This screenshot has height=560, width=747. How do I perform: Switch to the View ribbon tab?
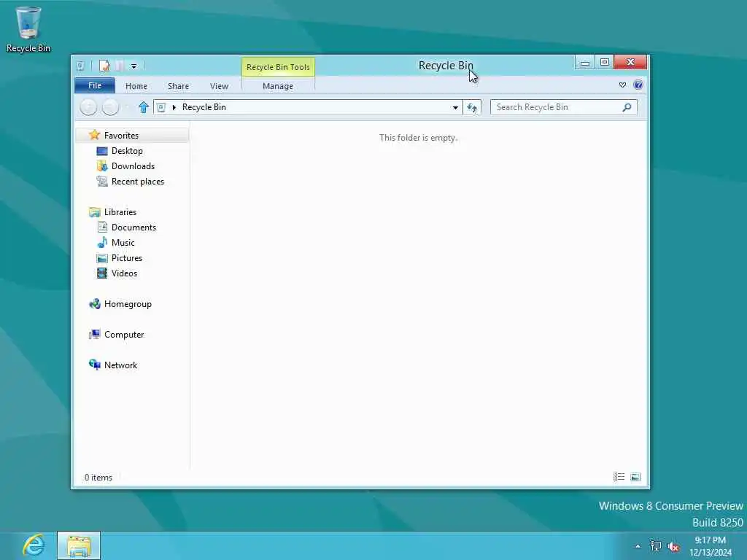[219, 86]
